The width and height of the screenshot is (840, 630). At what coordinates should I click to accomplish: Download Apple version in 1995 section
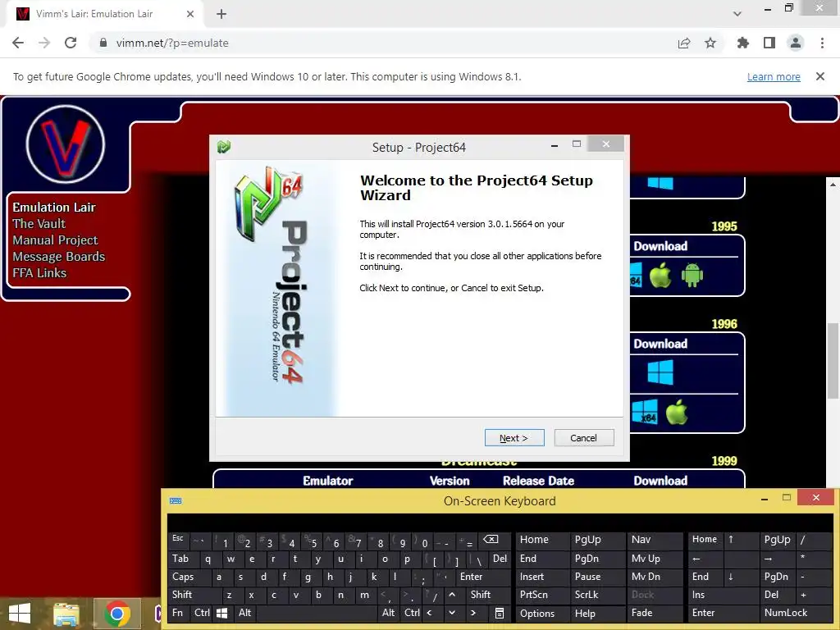click(x=660, y=276)
